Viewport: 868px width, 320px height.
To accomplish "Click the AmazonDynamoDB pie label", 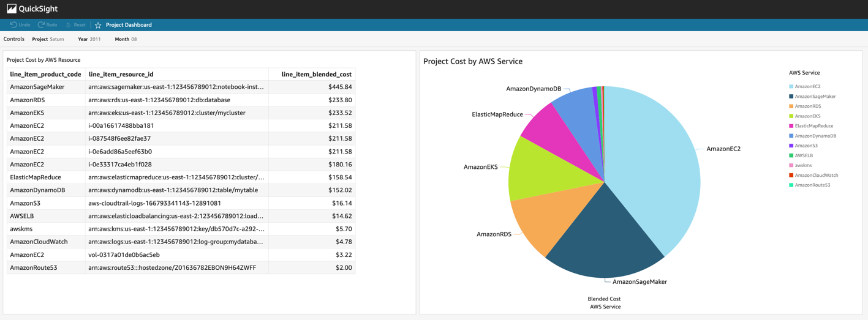I will tap(534, 89).
